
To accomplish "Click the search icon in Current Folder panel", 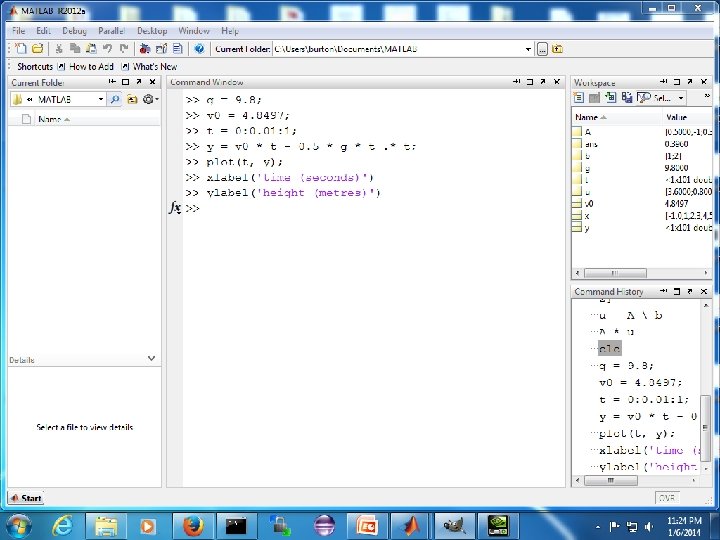I will [x=115, y=99].
